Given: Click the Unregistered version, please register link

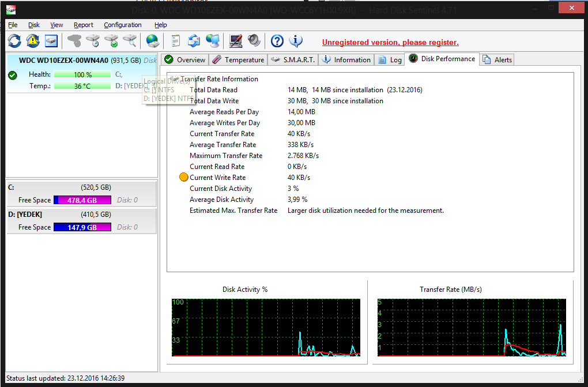Looking at the screenshot, I should (x=390, y=43).
